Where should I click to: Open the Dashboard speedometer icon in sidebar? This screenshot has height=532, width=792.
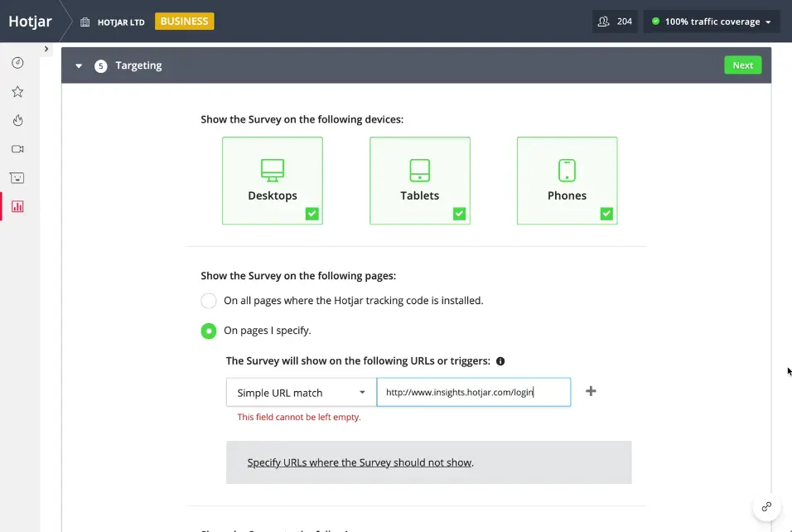pyautogui.click(x=17, y=62)
